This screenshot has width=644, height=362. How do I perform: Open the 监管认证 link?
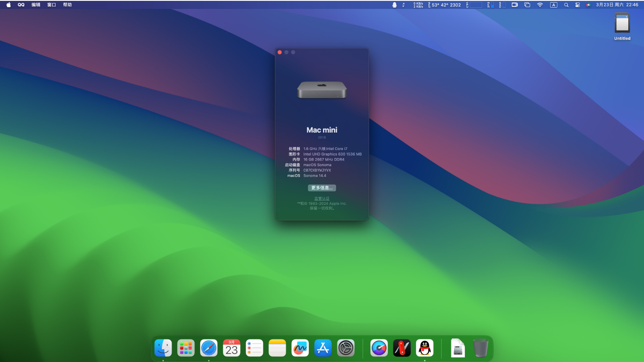pyautogui.click(x=322, y=198)
